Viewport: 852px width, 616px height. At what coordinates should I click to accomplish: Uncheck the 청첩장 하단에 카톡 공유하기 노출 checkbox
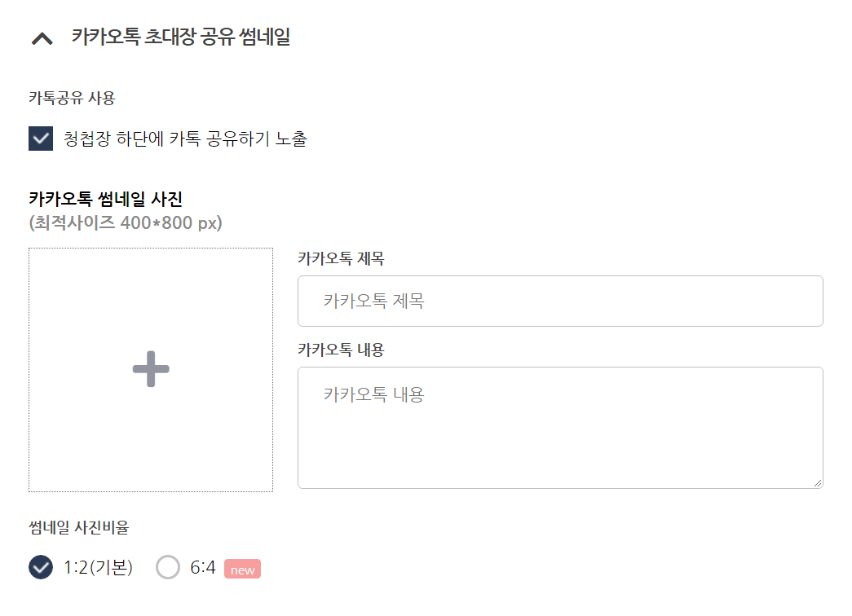coord(41,139)
